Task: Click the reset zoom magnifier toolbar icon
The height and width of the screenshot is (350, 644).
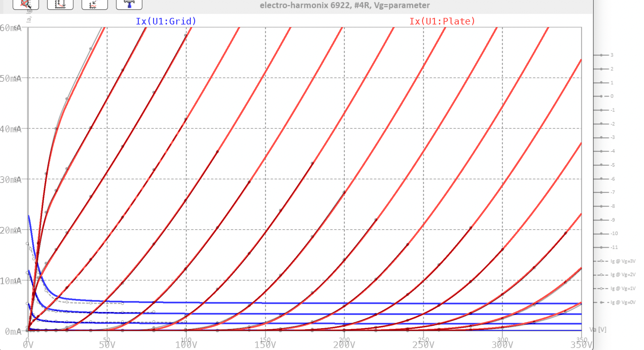Action: [x=26, y=4]
